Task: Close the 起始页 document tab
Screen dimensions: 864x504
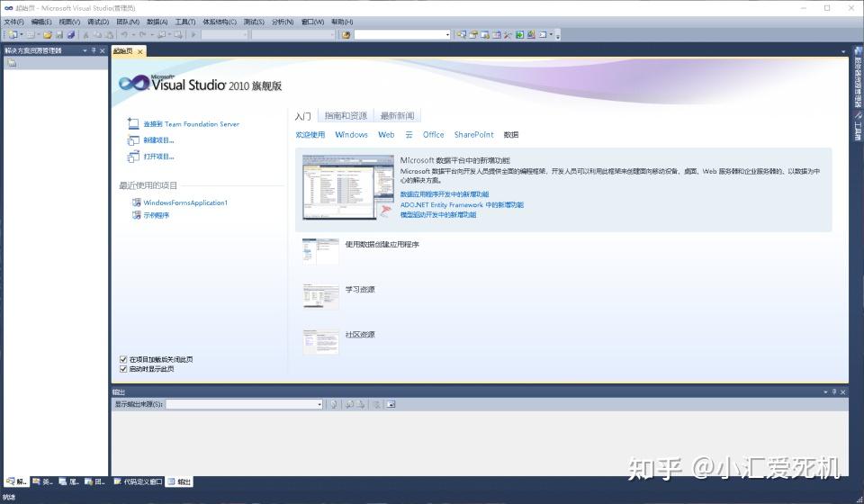Action: (x=140, y=51)
